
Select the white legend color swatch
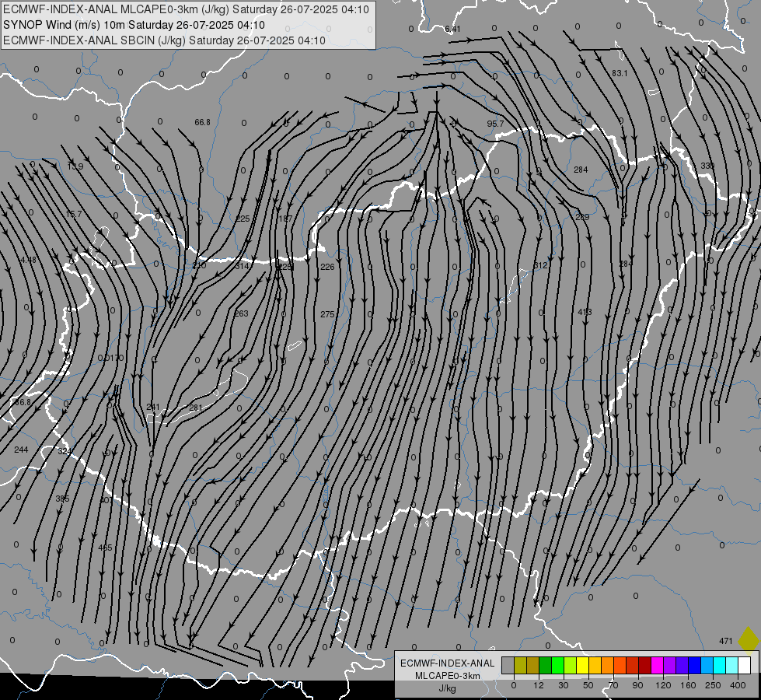click(x=745, y=666)
